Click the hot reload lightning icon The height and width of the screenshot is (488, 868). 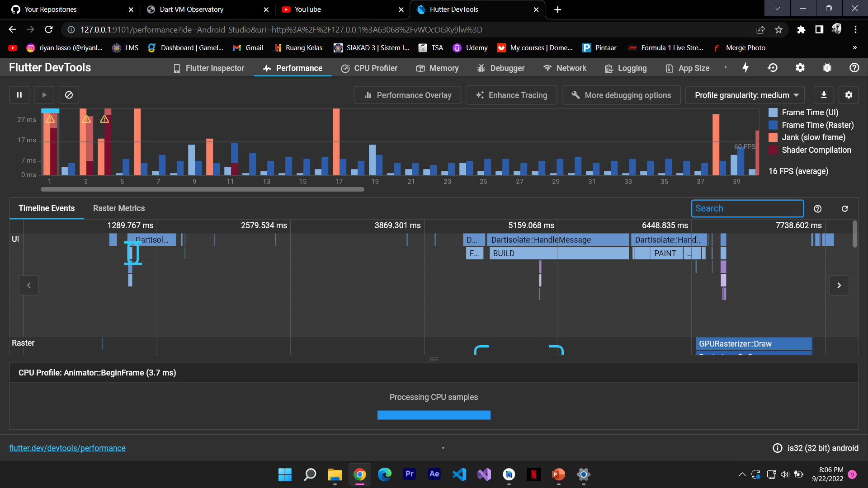[x=745, y=68]
